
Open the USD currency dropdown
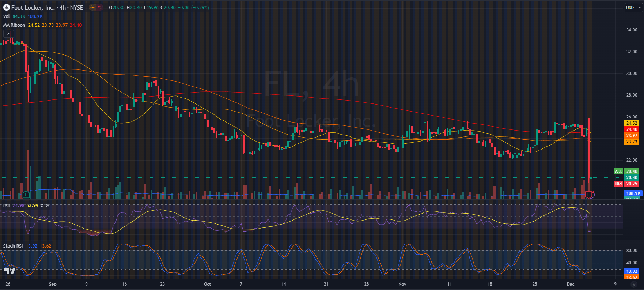click(x=633, y=8)
